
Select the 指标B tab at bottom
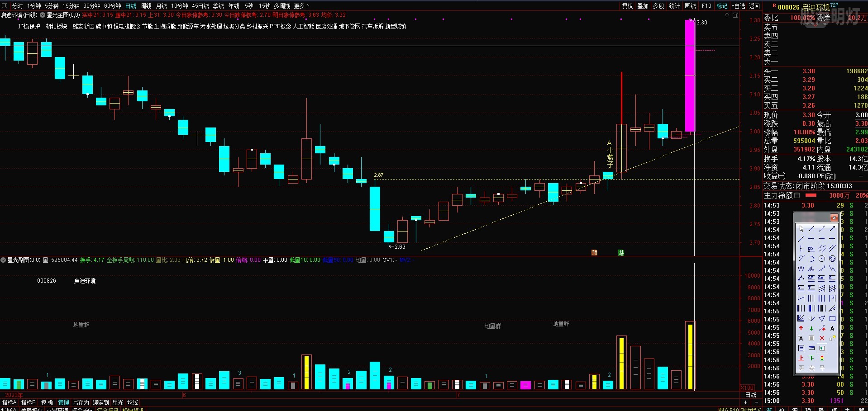tap(28, 402)
